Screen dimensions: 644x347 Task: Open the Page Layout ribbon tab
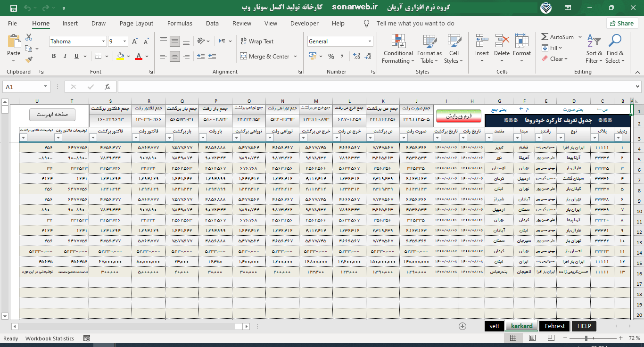[136, 23]
